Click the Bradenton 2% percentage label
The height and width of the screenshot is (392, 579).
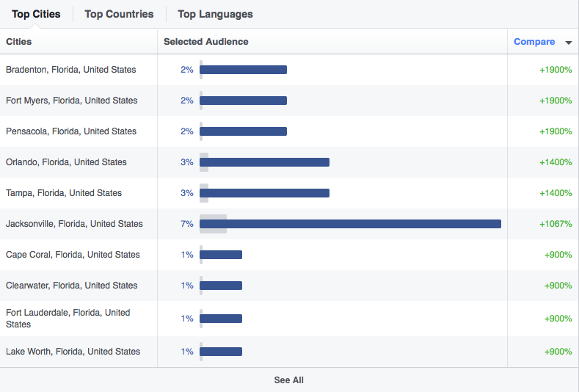tap(187, 70)
